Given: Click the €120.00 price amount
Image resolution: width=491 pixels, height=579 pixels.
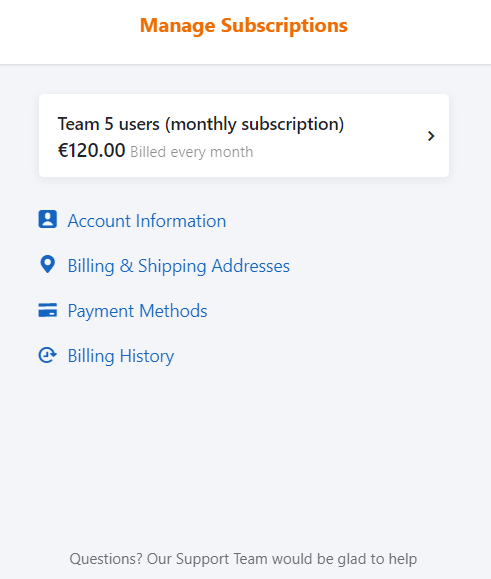Looking at the screenshot, I should (x=92, y=150).
